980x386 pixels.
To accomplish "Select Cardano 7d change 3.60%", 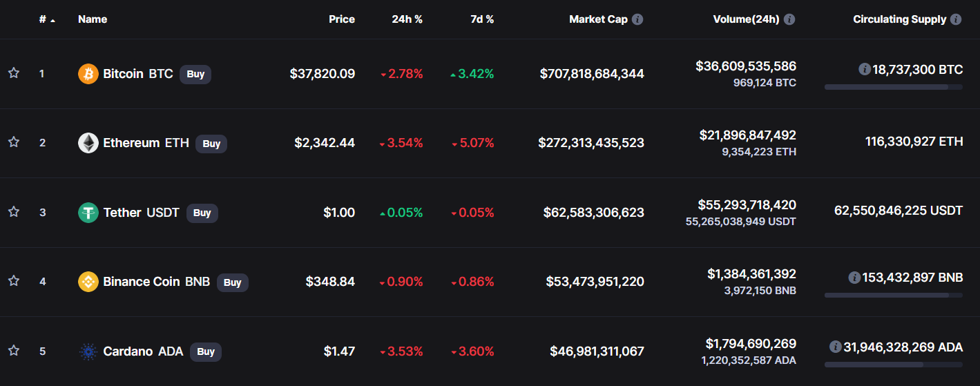I will coord(473,351).
